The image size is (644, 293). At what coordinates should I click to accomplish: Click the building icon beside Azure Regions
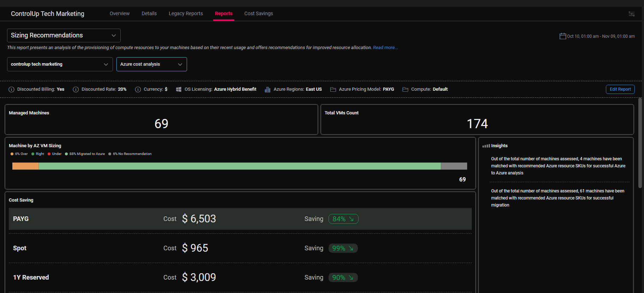coord(267,89)
